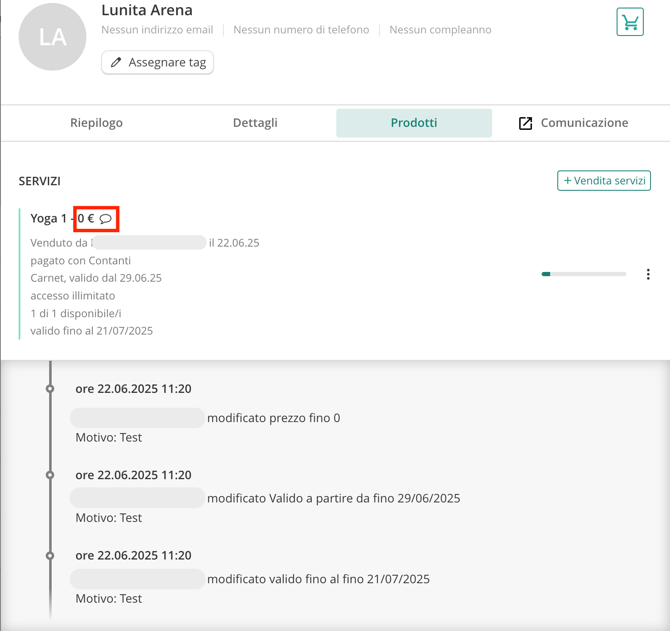Click 'modificato valido fino al fino 21/07/2025' entry

click(318, 579)
